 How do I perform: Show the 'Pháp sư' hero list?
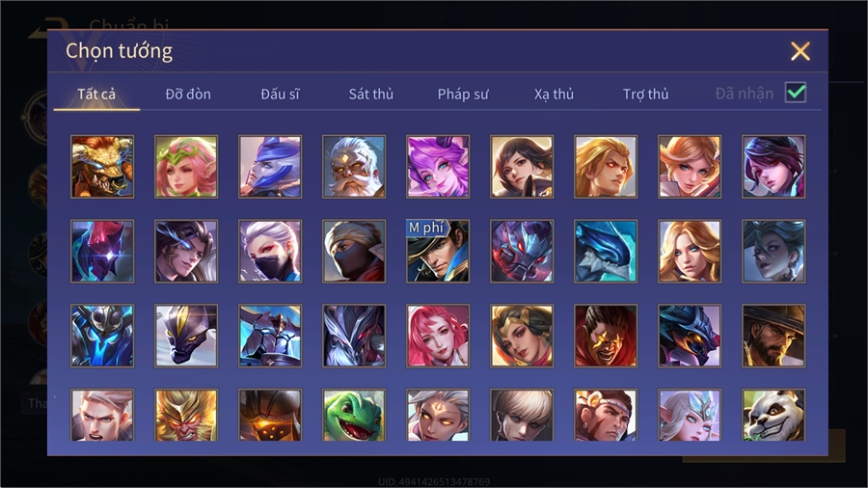coord(463,95)
